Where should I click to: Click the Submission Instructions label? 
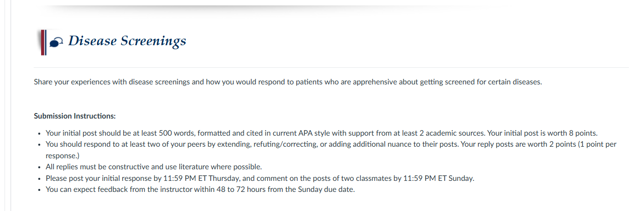[x=74, y=116]
